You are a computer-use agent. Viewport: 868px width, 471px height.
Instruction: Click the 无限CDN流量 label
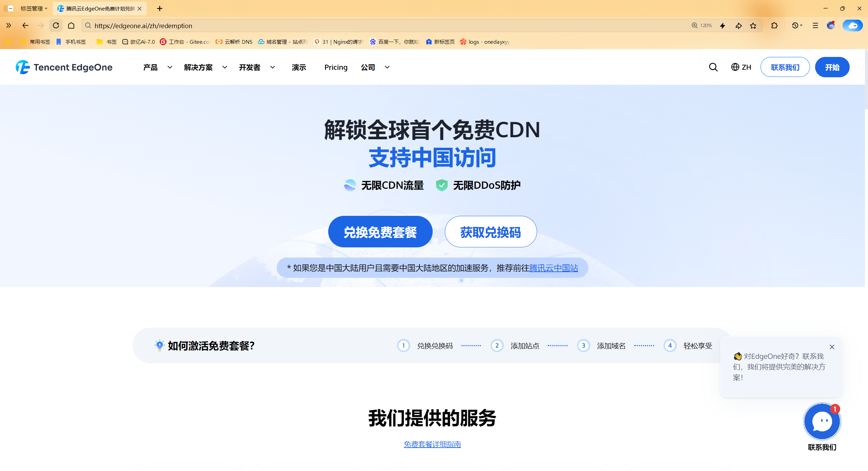click(392, 185)
